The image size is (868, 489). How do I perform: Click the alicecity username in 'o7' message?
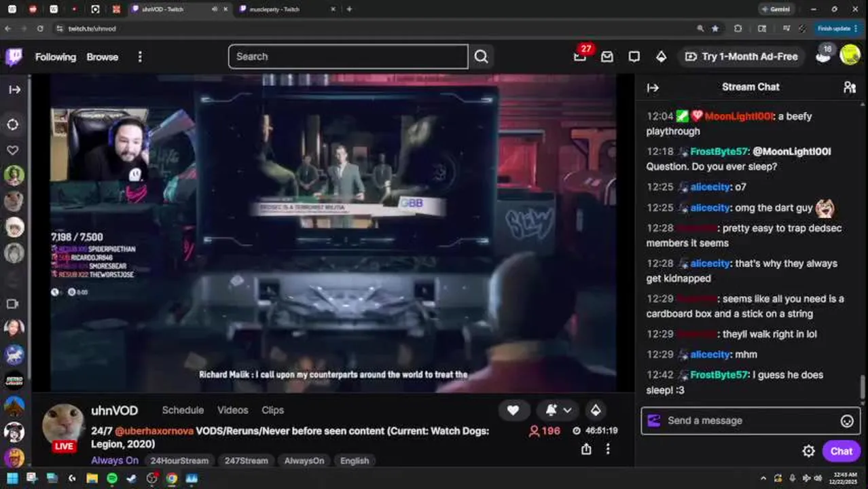710,187
